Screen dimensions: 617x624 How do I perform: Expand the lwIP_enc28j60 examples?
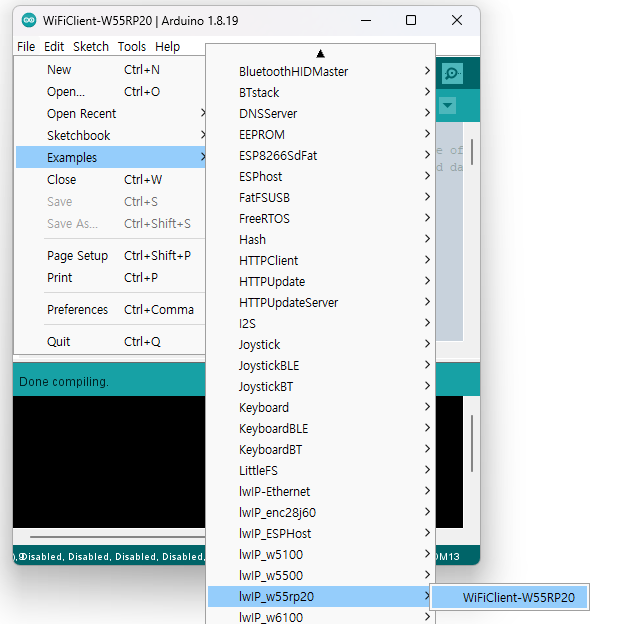(x=321, y=512)
